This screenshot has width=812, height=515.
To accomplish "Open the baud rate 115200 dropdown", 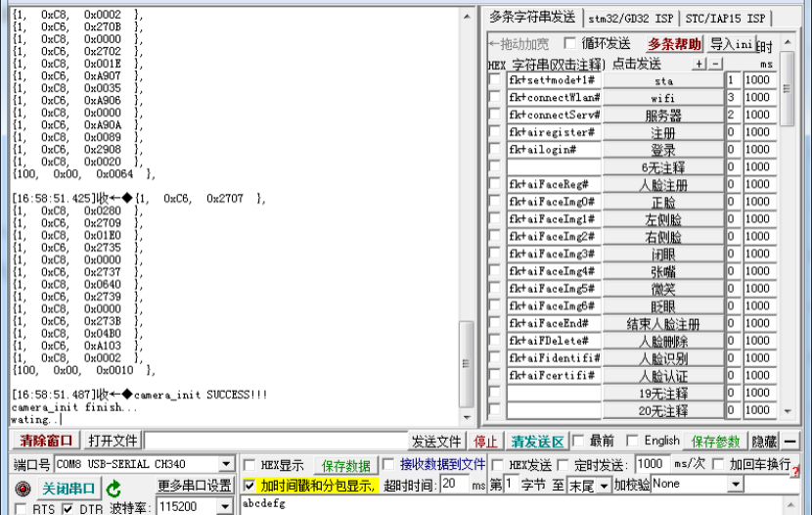I will click(x=225, y=506).
